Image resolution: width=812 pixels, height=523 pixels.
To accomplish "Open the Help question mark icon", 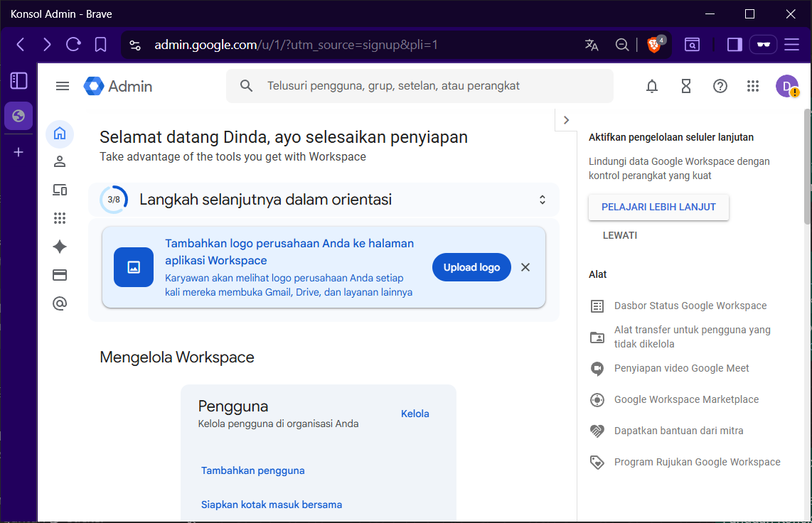I will point(720,87).
